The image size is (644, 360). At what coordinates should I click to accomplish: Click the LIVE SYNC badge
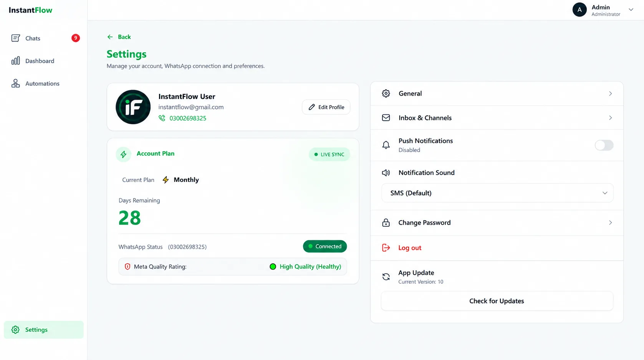(329, 154)
